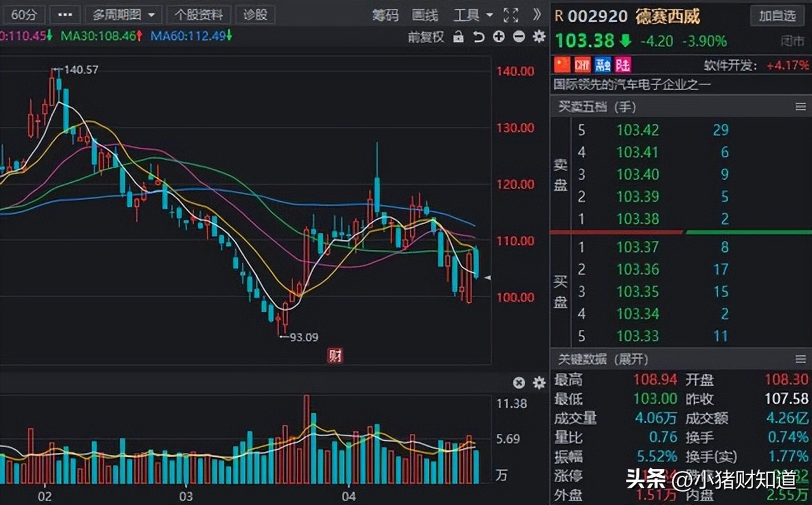
Task: Zoom in using the plus icon
Action: tap(499, 37)
